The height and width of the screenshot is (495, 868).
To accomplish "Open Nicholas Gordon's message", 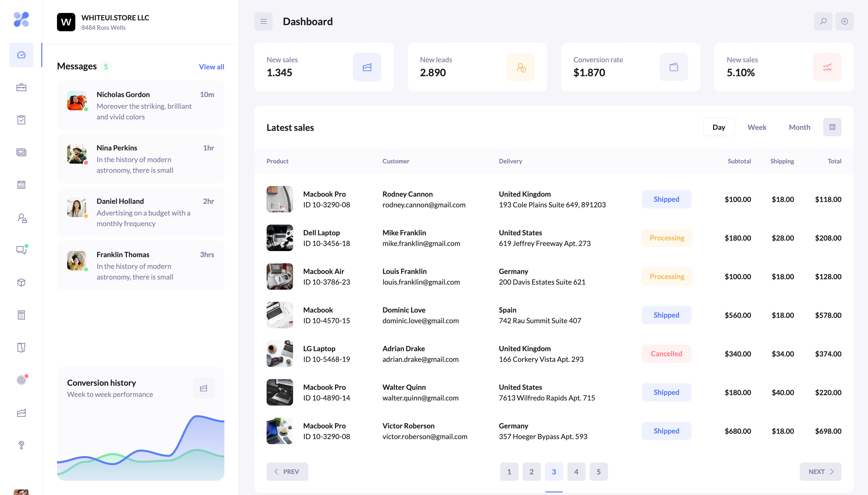I will point(140,105).
